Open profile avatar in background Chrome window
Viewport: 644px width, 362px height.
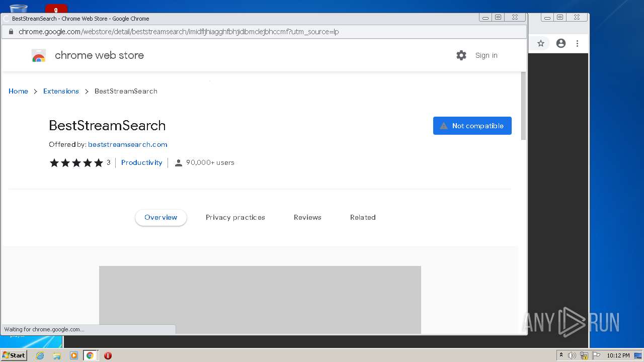point(561,43)
